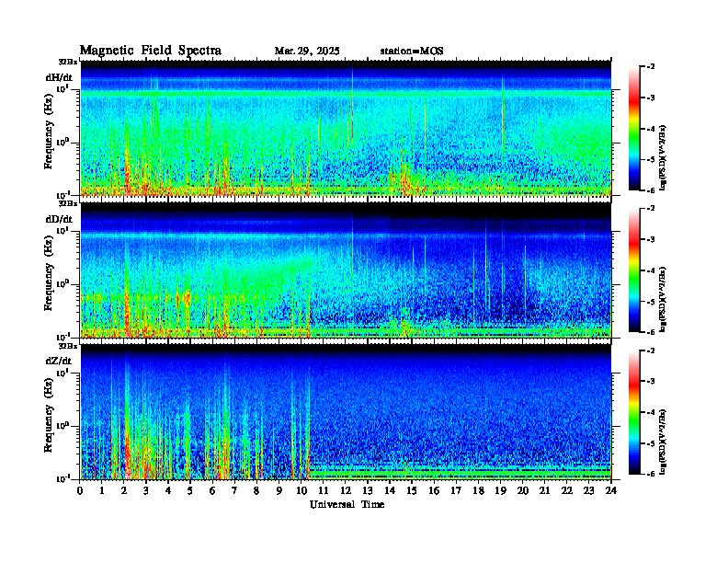Viewport: 728px width, 563px height.
Task: Click hour '15' on the time axis
Action: click(412, 490)
